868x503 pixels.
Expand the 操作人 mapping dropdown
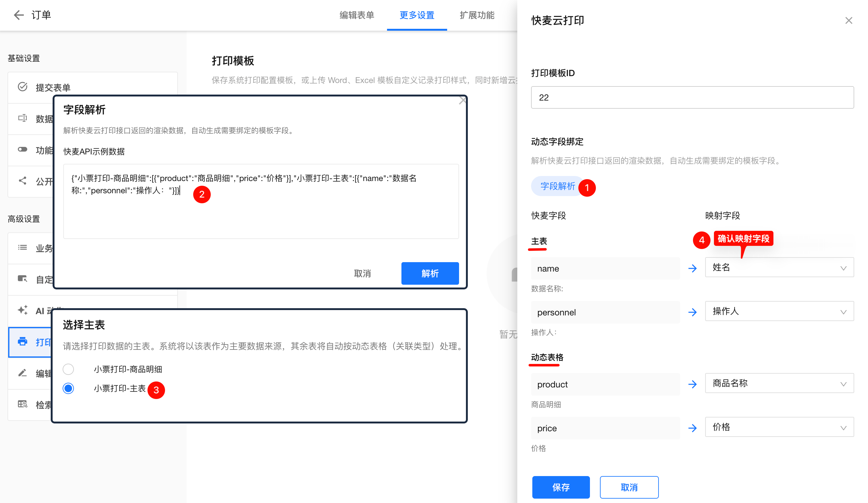pyautogui.click(x=779, y=311)
